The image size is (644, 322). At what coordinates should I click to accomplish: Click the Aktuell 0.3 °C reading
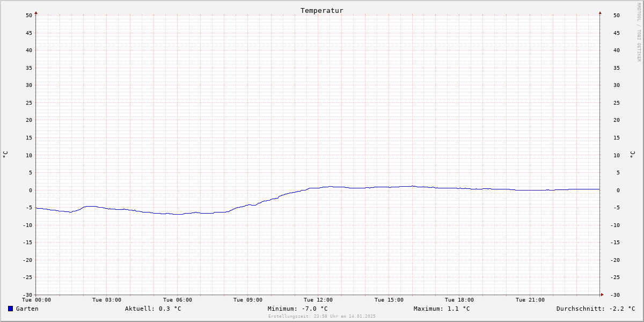point(153,309)
